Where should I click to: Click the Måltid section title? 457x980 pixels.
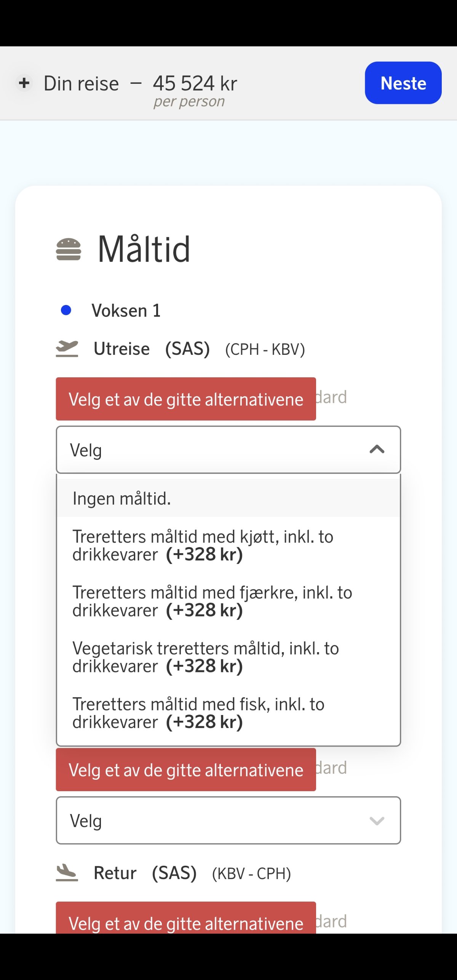tap(144, 249)
